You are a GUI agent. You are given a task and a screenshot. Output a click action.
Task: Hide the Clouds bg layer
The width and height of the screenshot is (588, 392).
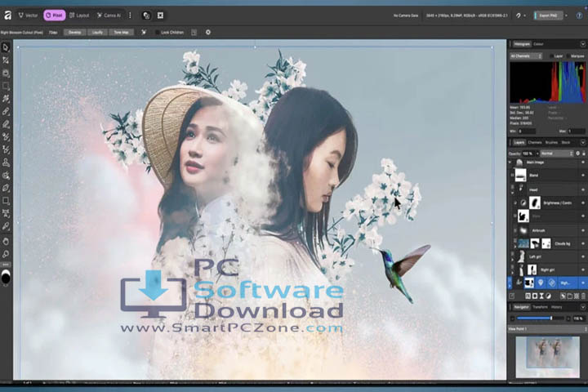click(x=583, y=243)
